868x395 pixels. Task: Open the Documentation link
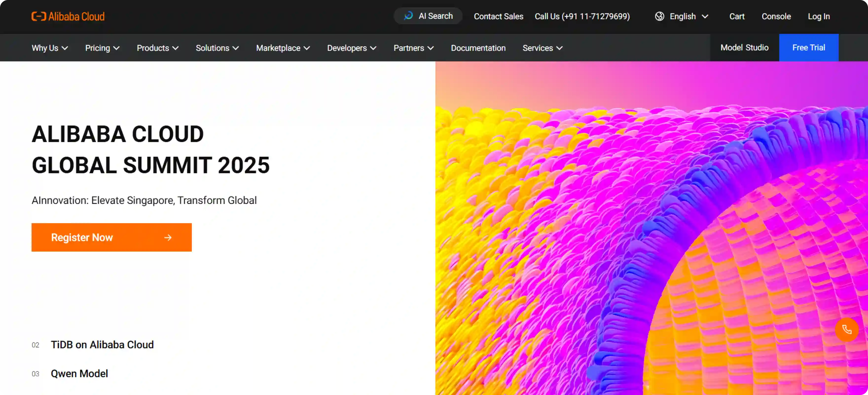pyautogui.click(x=478, y=48)
